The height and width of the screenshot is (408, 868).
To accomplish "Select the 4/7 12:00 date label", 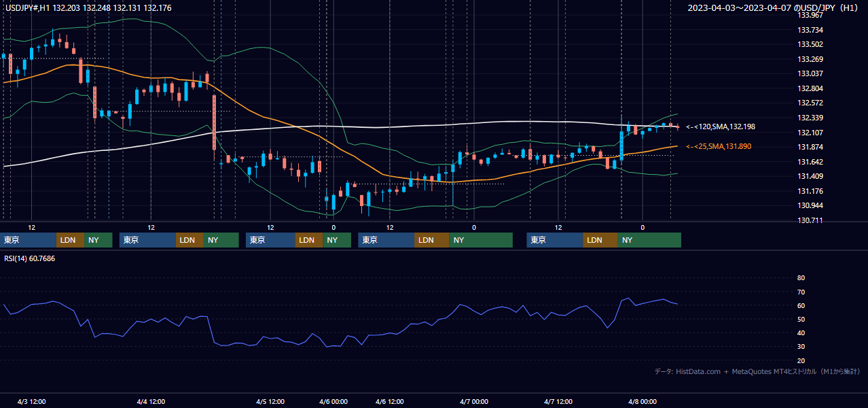I will pos(558,402).
